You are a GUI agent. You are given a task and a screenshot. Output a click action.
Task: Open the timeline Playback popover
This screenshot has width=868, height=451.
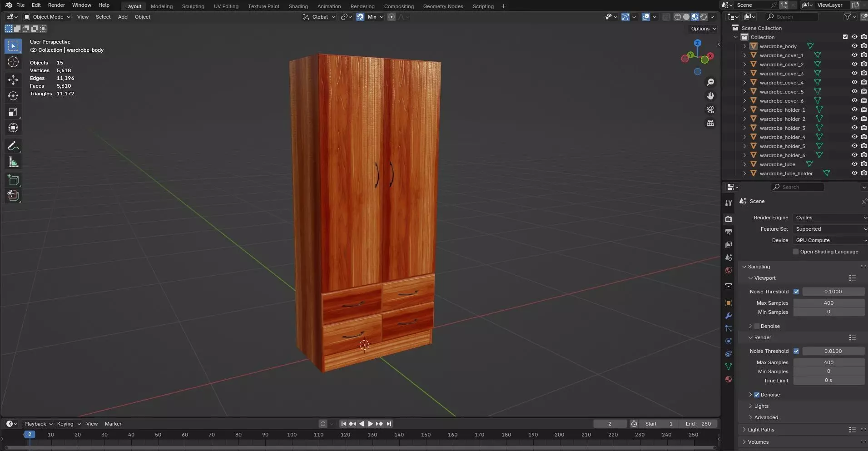click(38, 424)
